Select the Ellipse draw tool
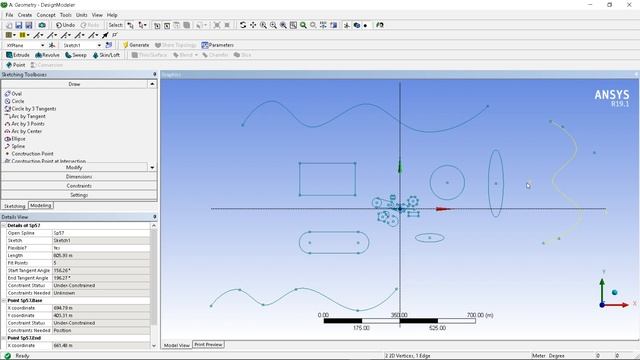The height and width of the screenshot is (360, 640). [15, 139]
